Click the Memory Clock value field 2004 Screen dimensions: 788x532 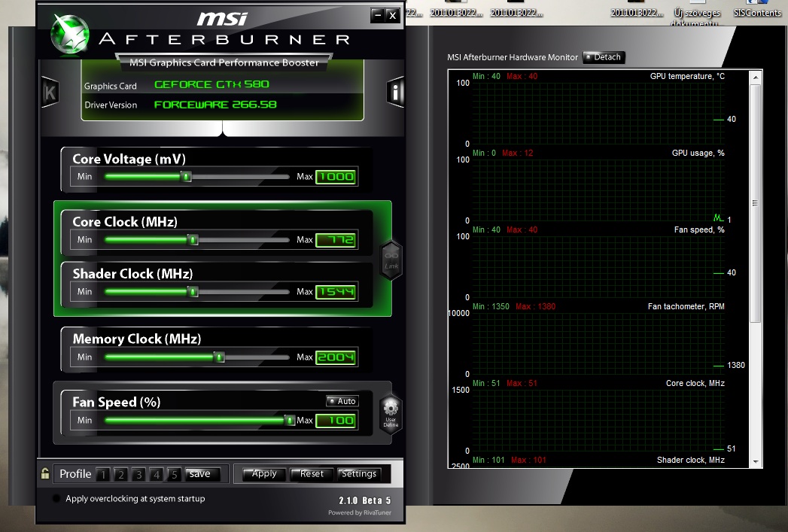[x=336, y=357]
